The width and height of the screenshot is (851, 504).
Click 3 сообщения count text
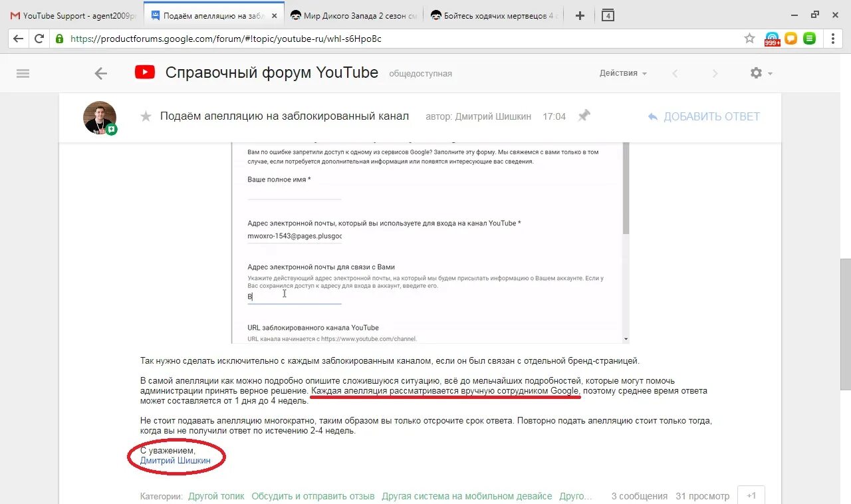point(640,496)
